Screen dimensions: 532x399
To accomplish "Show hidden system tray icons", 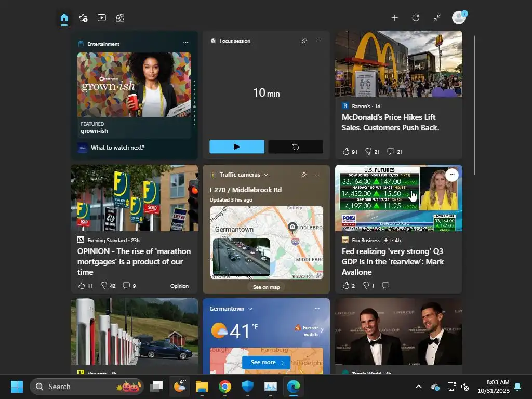I will click(419, 387).
